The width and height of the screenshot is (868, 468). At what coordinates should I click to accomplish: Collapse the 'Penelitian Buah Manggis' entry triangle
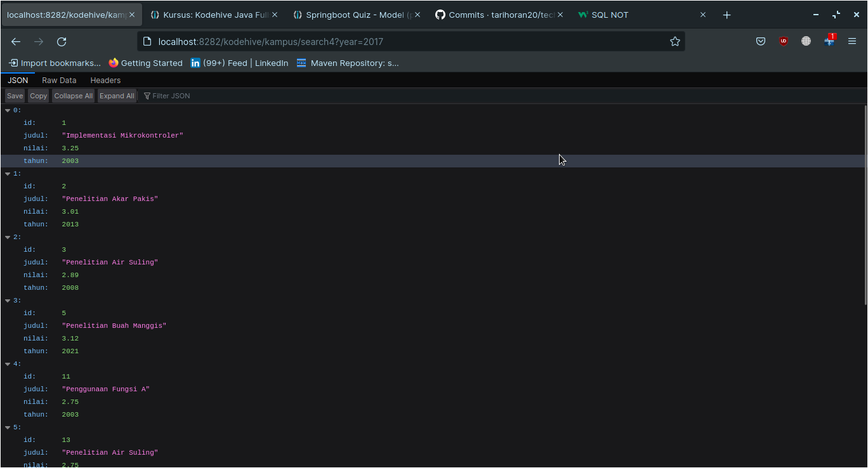pyautogui.click(x=8, y=300)
